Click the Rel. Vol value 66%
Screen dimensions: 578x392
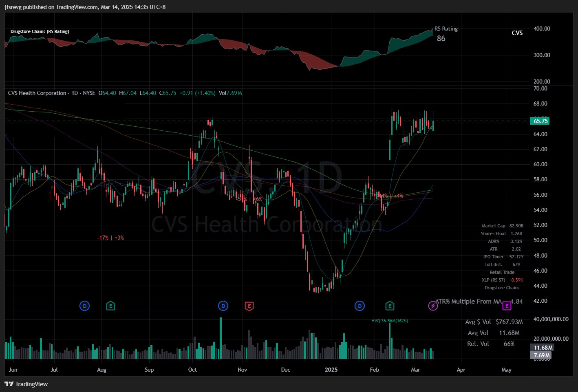pyautogui.click(x=509, y=344)
